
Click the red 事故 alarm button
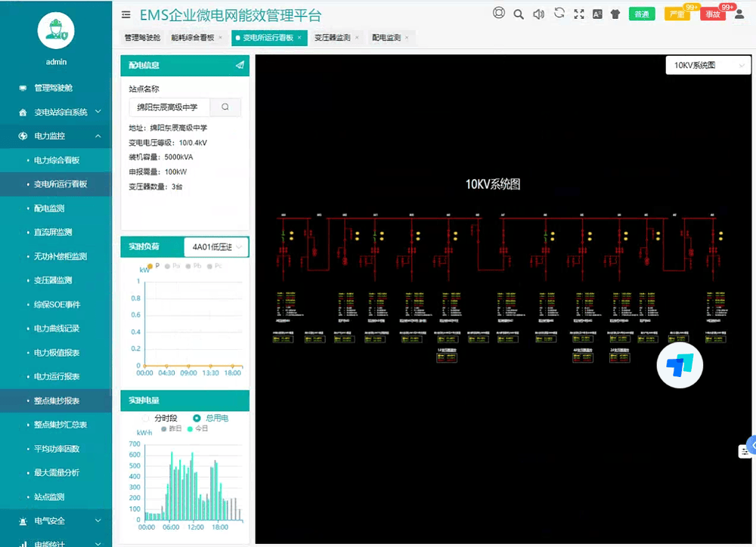tap(712, 14)
